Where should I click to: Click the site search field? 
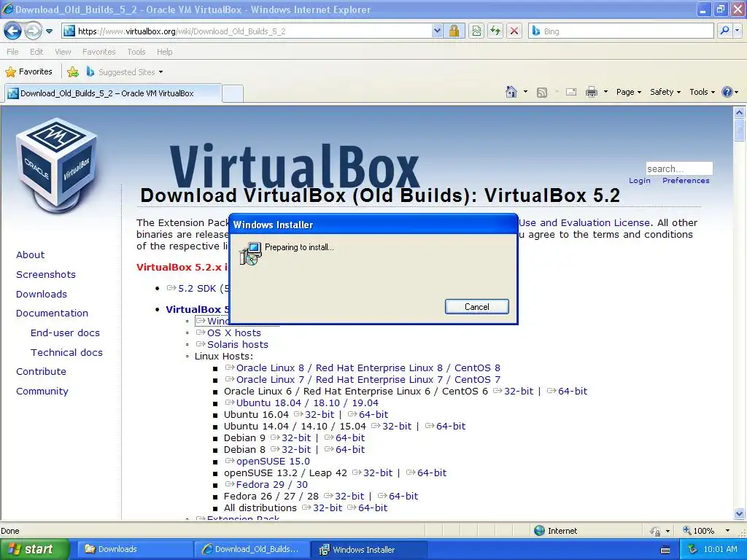(x=679, y=168)
